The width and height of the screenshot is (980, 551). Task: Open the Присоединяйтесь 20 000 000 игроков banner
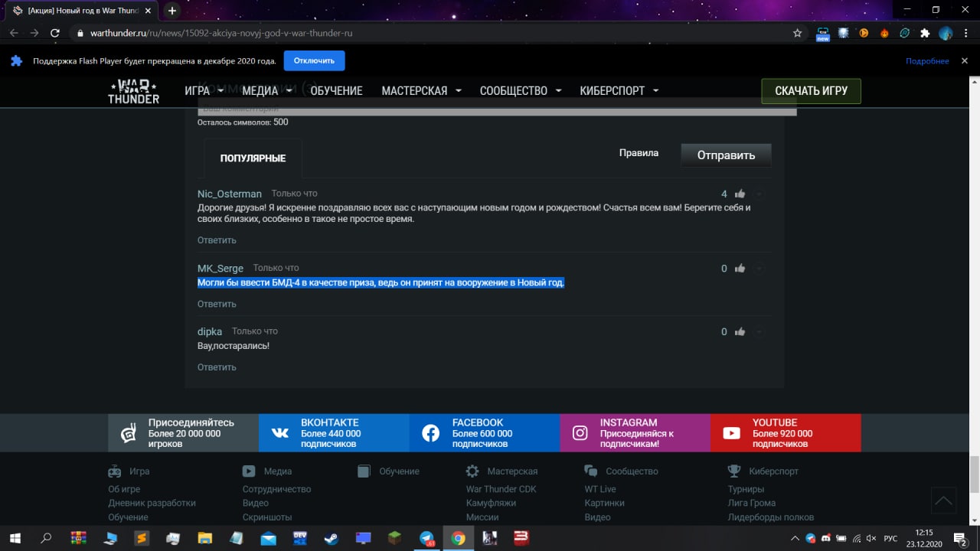(x=183, y=433)
